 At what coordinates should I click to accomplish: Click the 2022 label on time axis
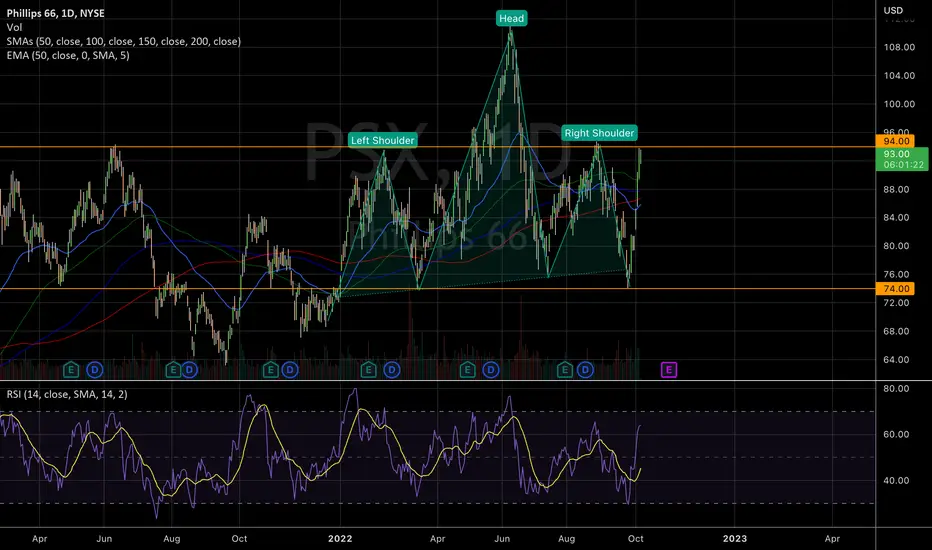[340, 539]
